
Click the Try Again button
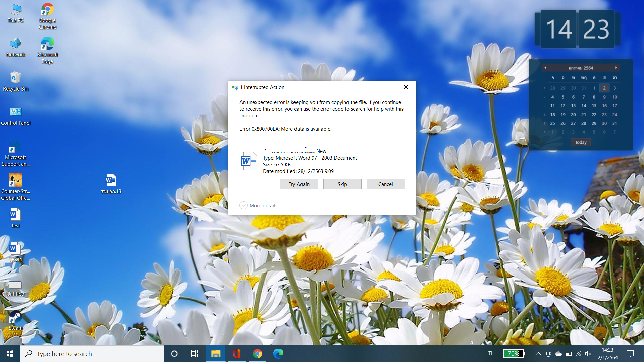(x=299, y=184)
